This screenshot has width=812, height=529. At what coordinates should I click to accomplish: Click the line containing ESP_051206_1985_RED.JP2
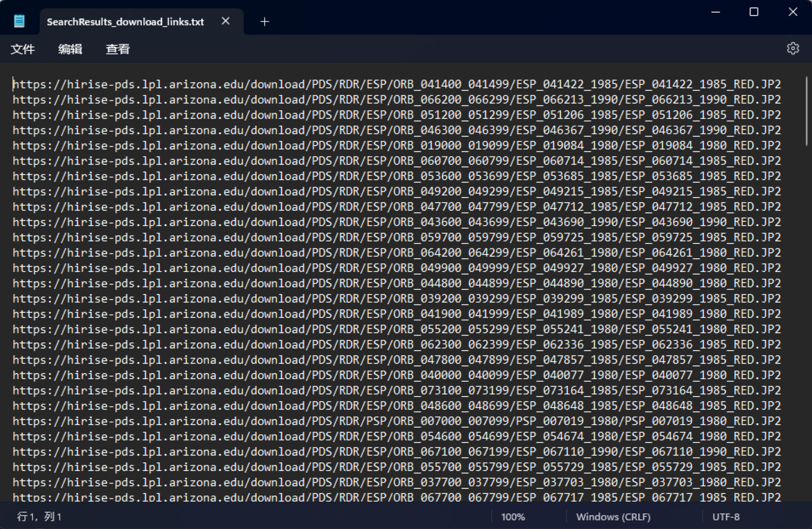point(397,115)
